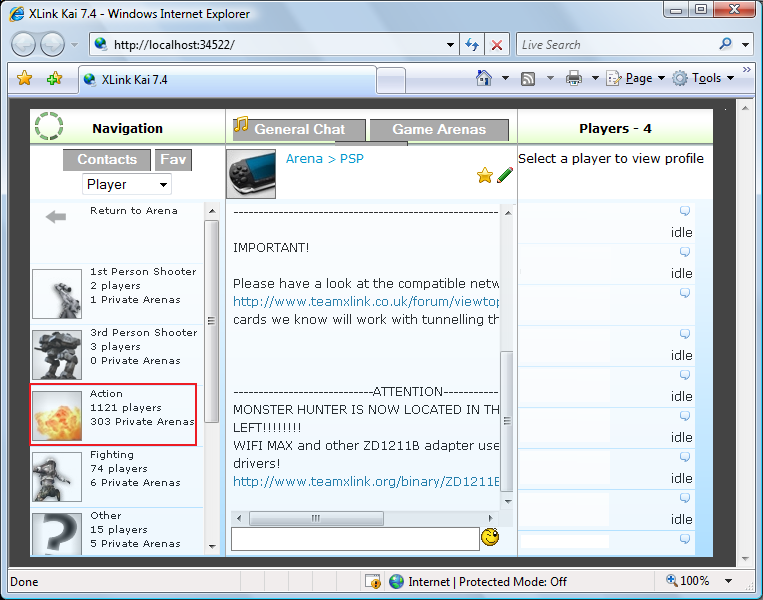Click the Print toolbar icon

[574, 78]
